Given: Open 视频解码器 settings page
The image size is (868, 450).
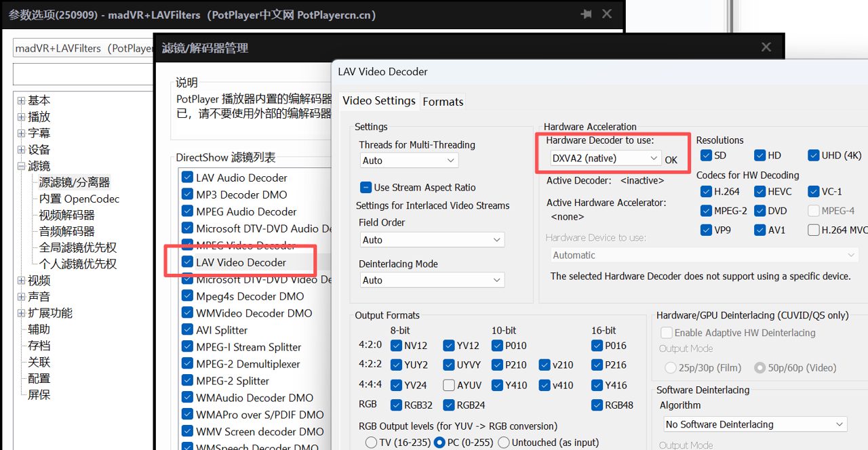Looking at the screenshot, I should [x=66, y=215].
